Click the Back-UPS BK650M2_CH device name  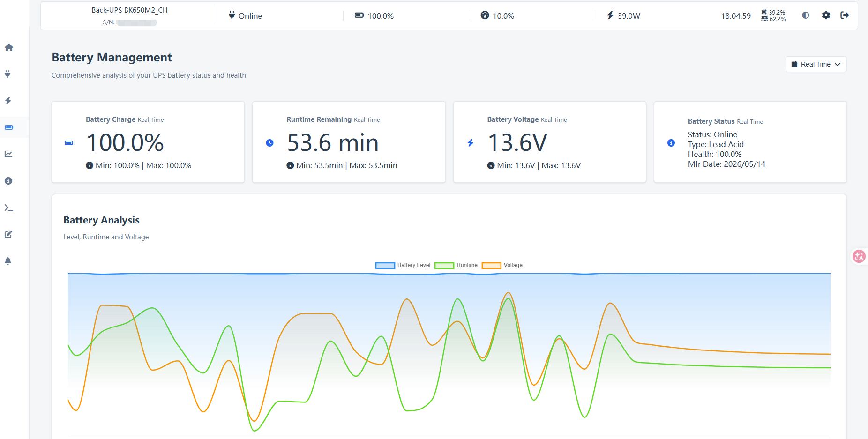(x=129, y=10)
